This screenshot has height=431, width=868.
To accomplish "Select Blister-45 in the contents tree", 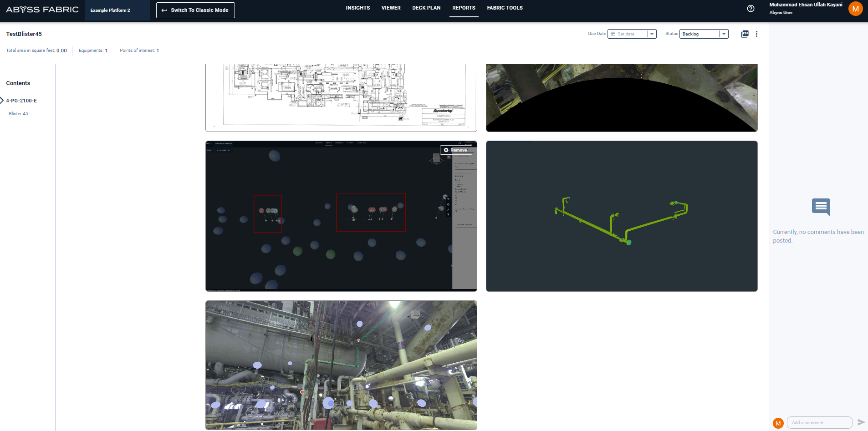I will point(19,114).
